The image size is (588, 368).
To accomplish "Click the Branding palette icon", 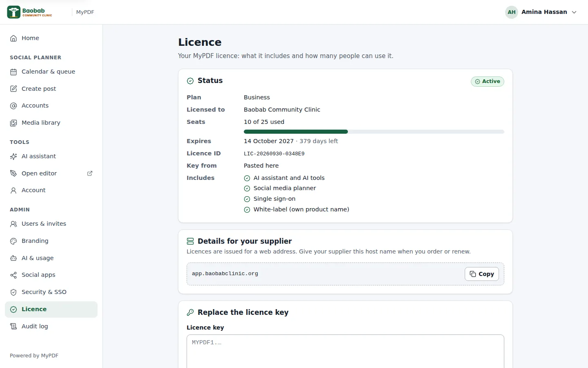I will 13,241.
